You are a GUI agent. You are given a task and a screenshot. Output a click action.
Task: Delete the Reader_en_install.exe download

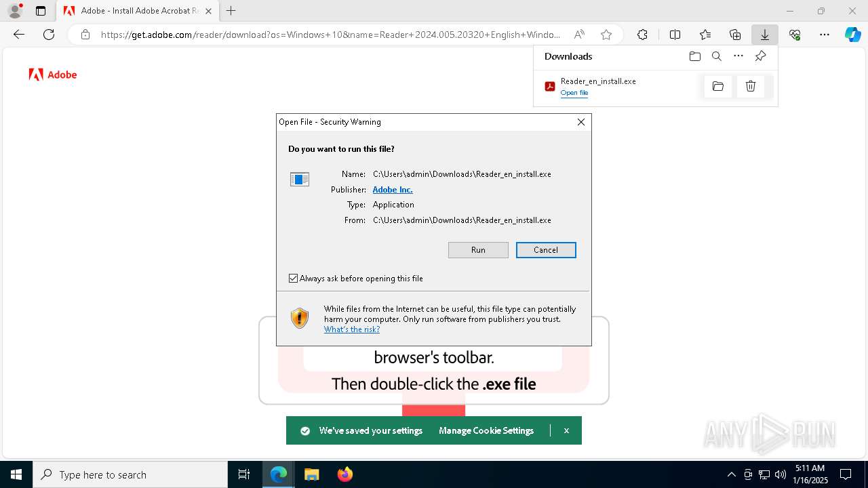pyautogui.click(x=751, y=86)
